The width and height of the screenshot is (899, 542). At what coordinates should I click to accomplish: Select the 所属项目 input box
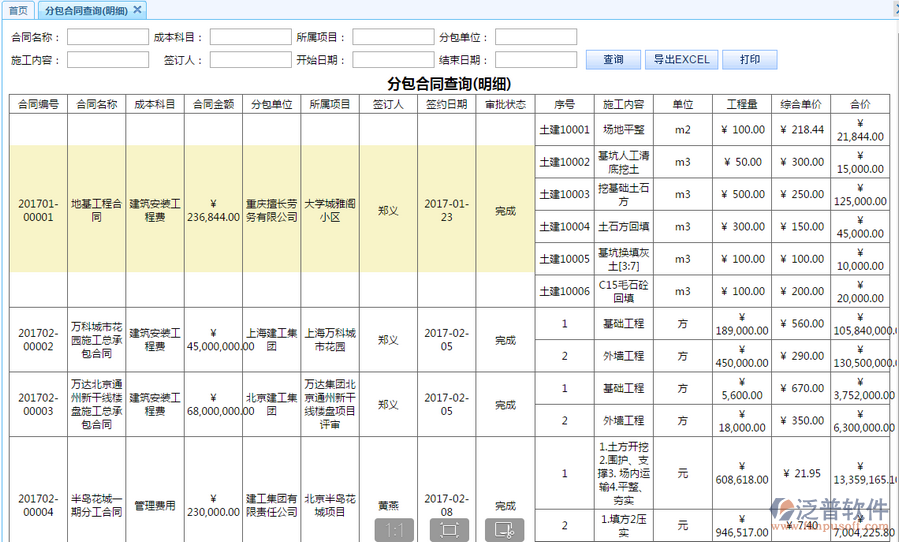392,37
